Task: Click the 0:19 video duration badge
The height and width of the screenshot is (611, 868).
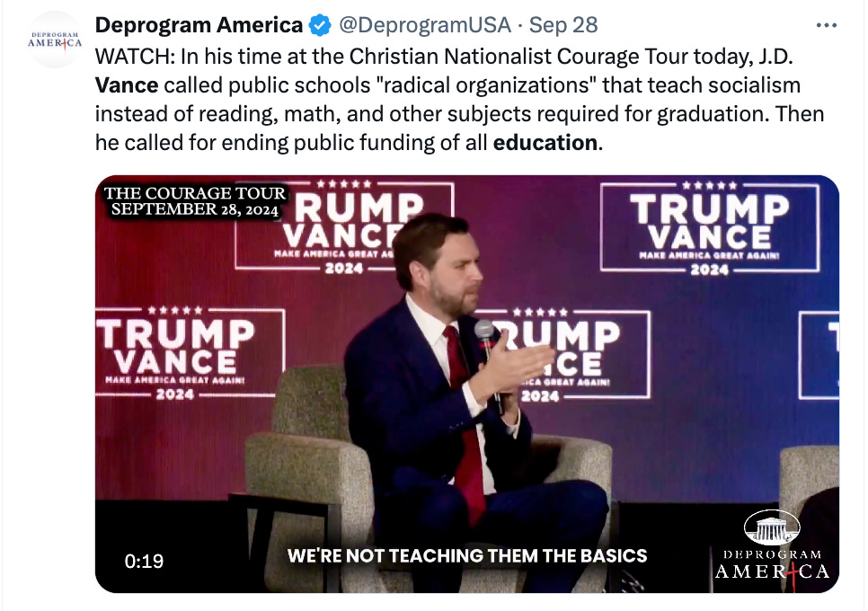Action: (x=144, y=561)
